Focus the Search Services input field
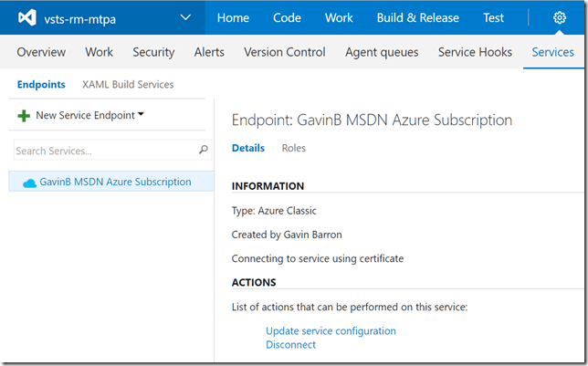 coord(102,151)
